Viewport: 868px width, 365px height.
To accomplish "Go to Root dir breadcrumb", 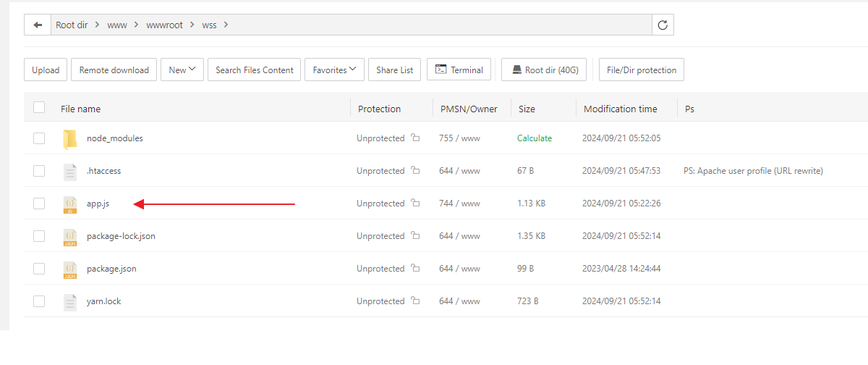I will [x=72, y=25].
